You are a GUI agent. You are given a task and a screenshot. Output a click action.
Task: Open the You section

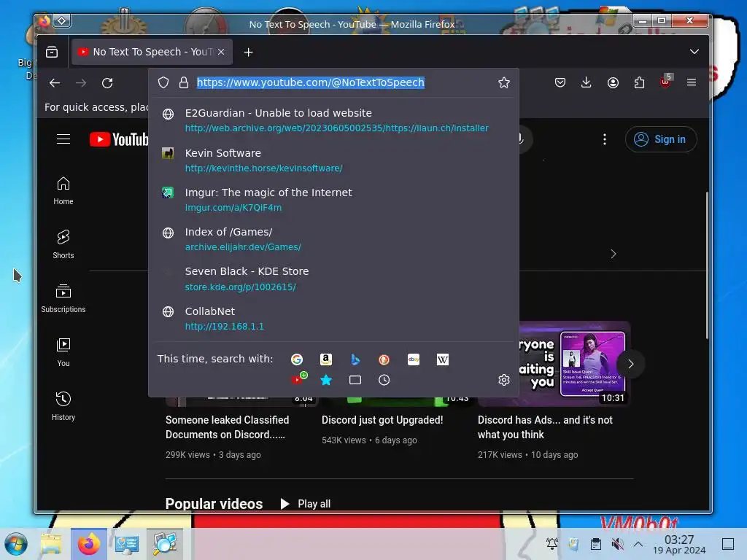(63, 352)
